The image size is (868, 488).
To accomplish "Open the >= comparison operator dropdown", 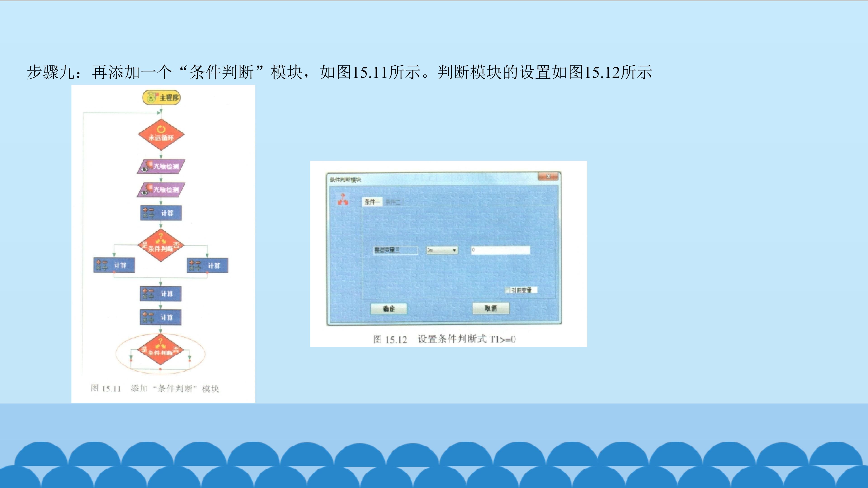I will [x=442, y=250].
